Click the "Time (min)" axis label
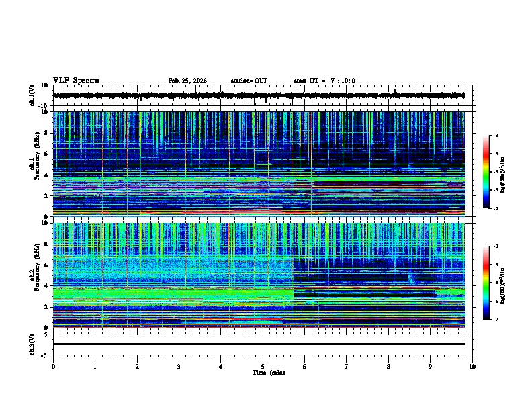Image resolution: width=532 pixels, height=411 pixels. [x=269, y=373]
